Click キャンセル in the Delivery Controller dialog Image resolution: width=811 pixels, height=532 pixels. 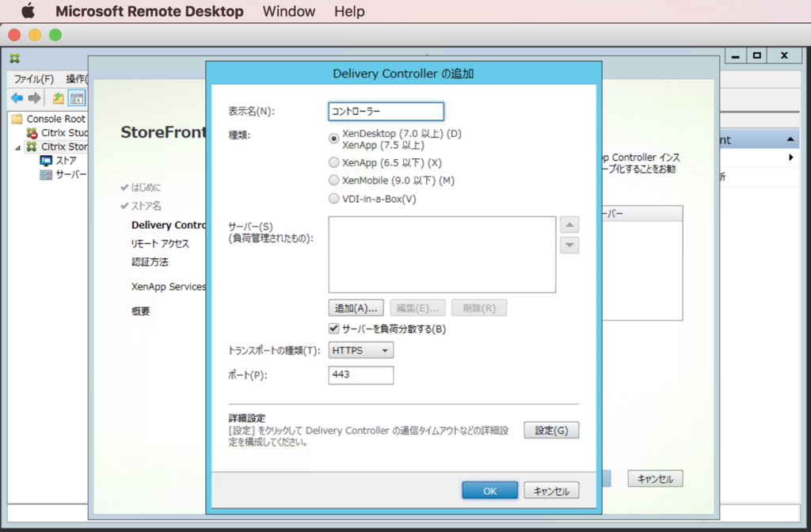click(x=551, y=491)
